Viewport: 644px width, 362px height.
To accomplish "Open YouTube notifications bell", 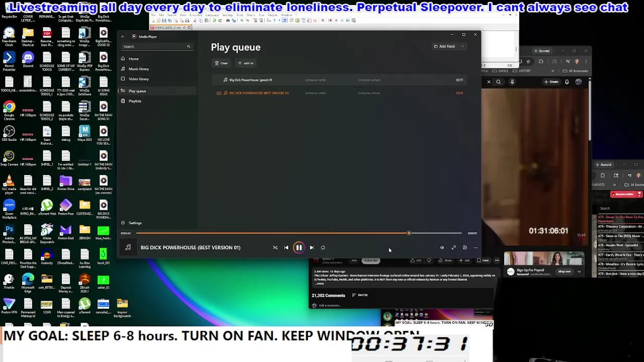I will click(x=567, y=82).
